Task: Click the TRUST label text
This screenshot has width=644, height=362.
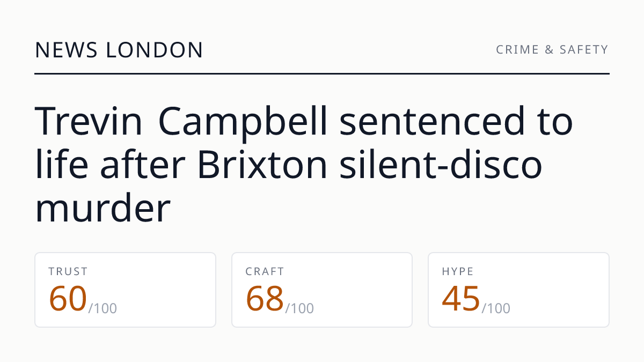Action: tap(68, 271)
